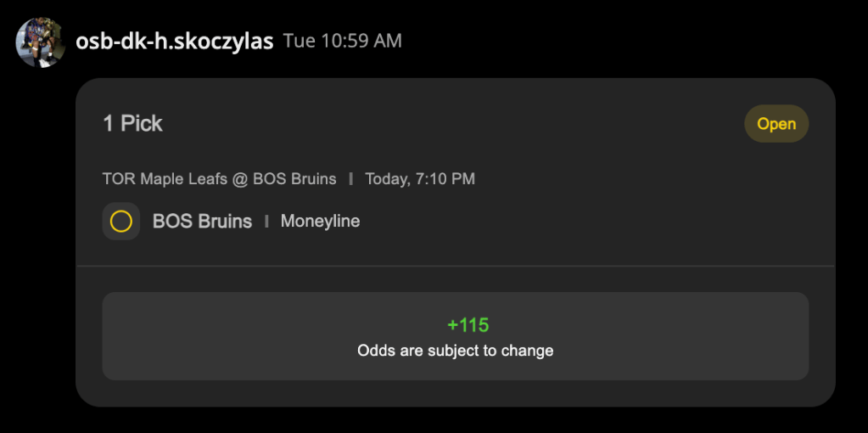Click the yellow Open status badge
The width and height of the screenshot is (868, 433).
click(x=776, y=123)
